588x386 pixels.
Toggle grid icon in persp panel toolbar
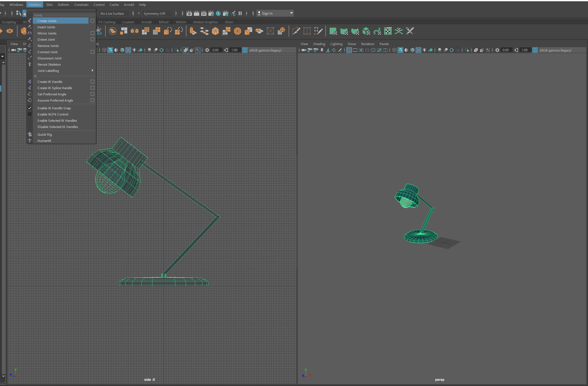point(349,50)
